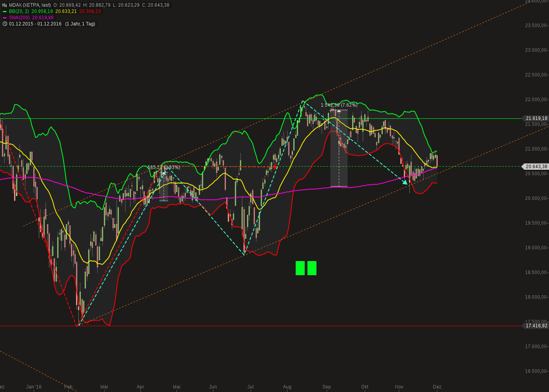Click the "Okt" label on time axis
Screen dimensions: 549x392
pyautogui.click(x=365, y=387)
